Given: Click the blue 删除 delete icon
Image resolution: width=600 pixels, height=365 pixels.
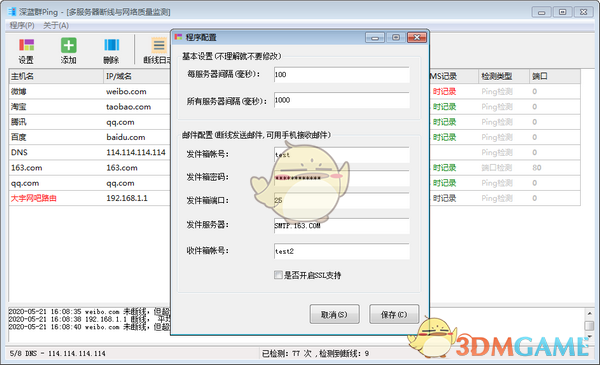Looking at the screenshot, I should click(x=111, y=51).
